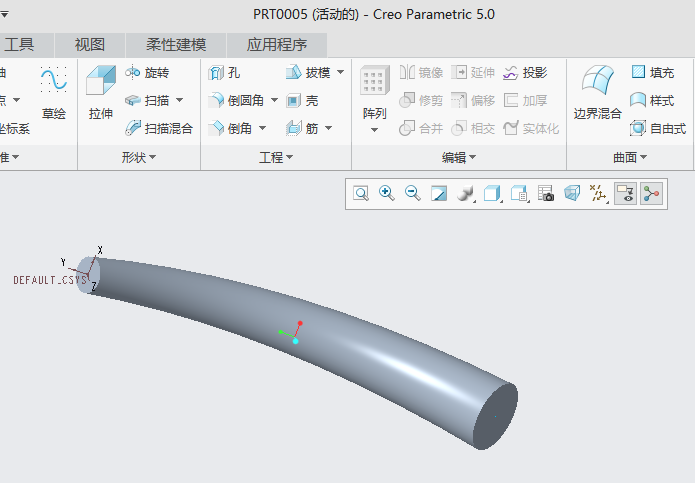Start the 扫描混合 swept blend tool
The image size is (695, 483).
pyautogui.click(x=159, y=128)
